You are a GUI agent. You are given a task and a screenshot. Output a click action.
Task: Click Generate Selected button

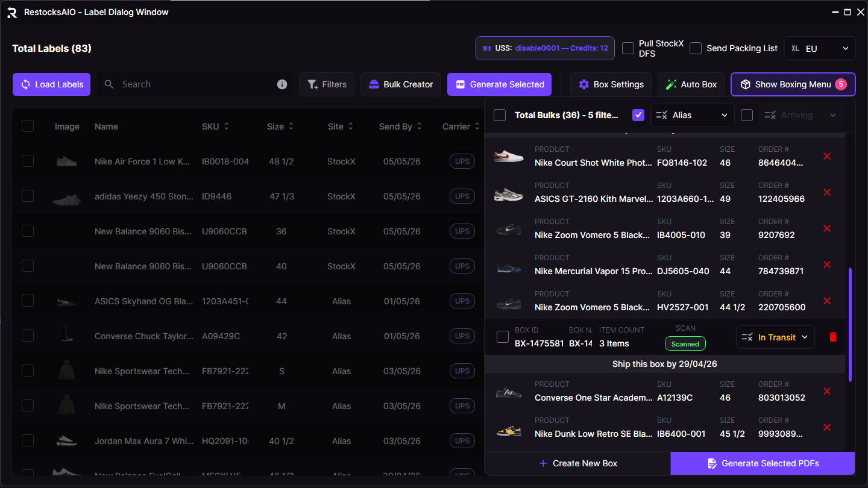pos(499,84)
